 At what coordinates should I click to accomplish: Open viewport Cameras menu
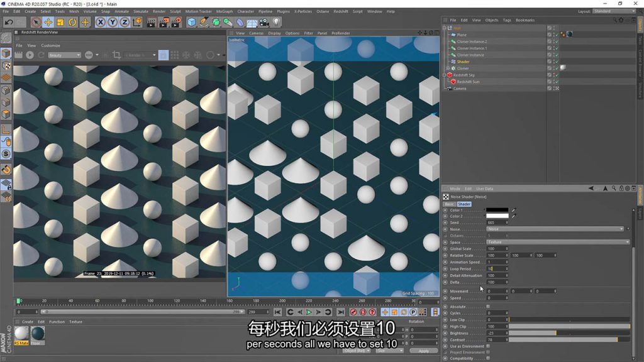tap(257, 33)
